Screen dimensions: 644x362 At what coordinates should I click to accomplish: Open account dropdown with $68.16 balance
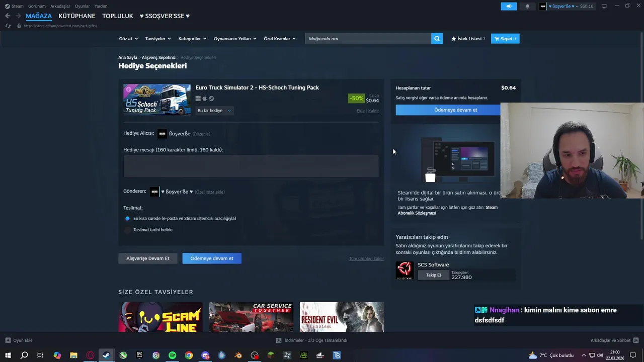[x=571, y=6]
